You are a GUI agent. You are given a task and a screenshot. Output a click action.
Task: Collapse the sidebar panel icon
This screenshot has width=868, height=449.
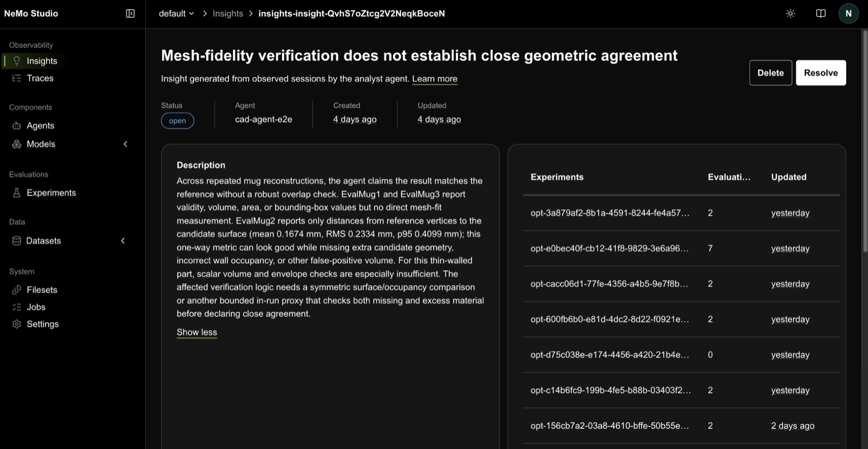(x=130, y=14)
